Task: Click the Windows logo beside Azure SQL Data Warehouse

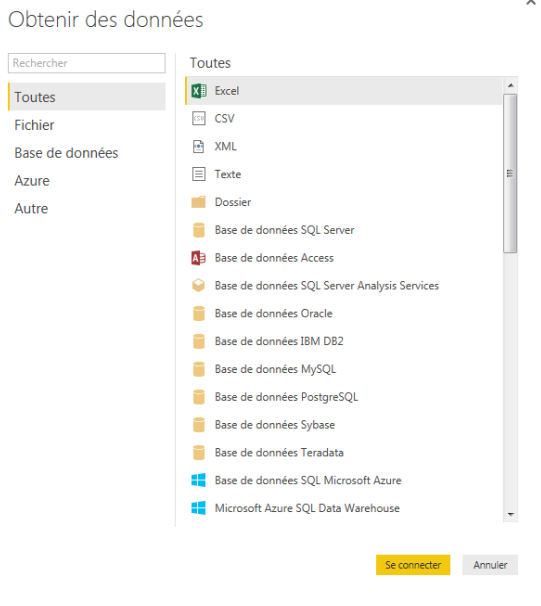Action: pos(199,508)
